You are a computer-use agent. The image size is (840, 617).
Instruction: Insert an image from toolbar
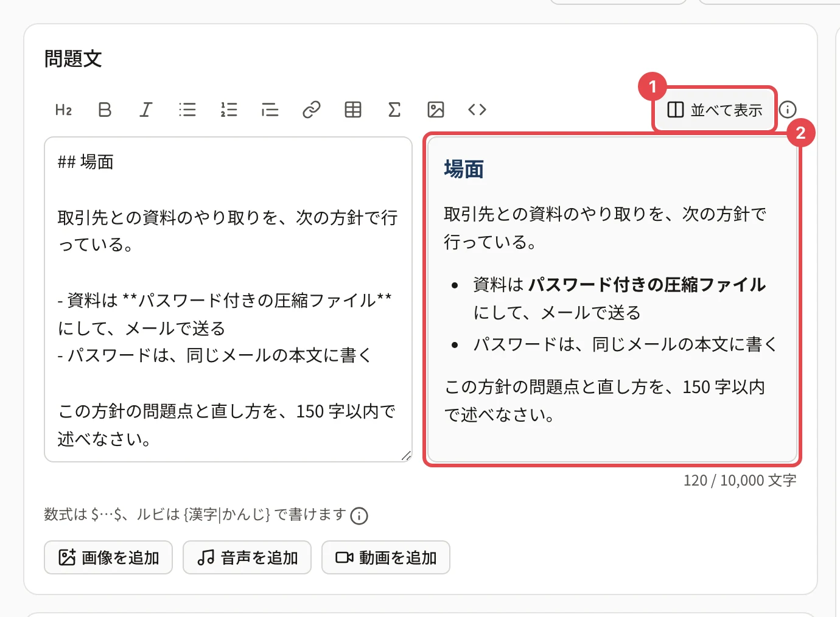436,110
